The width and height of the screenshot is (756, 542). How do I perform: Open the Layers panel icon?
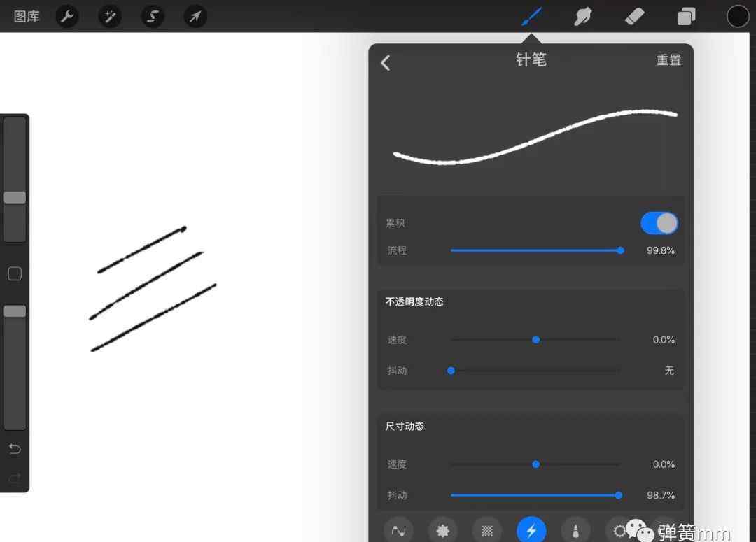[x=686, y=16]
